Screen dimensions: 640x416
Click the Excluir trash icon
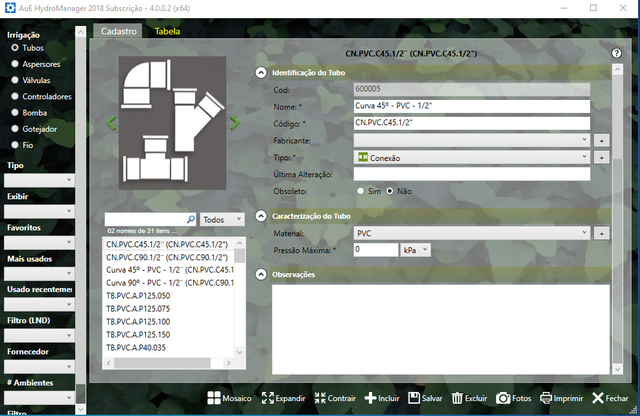tap(457, 398)
